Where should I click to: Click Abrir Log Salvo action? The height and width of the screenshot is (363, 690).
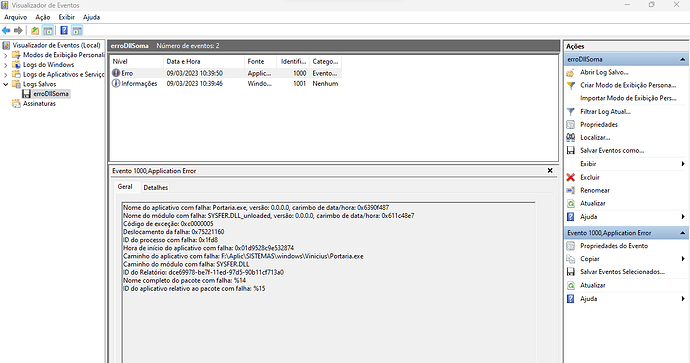(x=604, y=72)
